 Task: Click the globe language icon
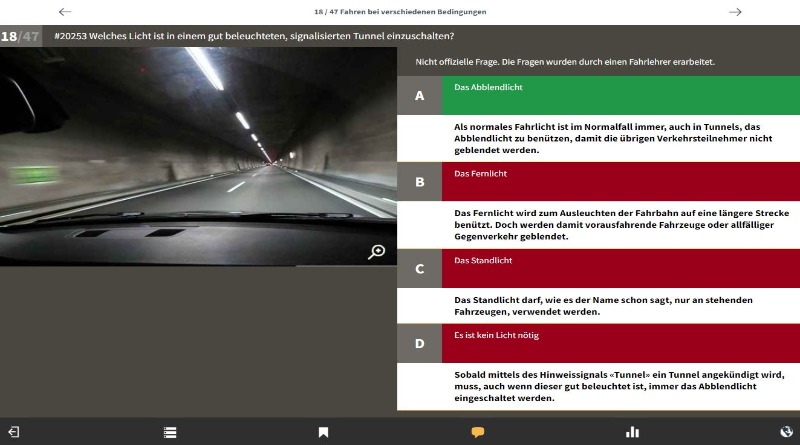coord(786,432)
